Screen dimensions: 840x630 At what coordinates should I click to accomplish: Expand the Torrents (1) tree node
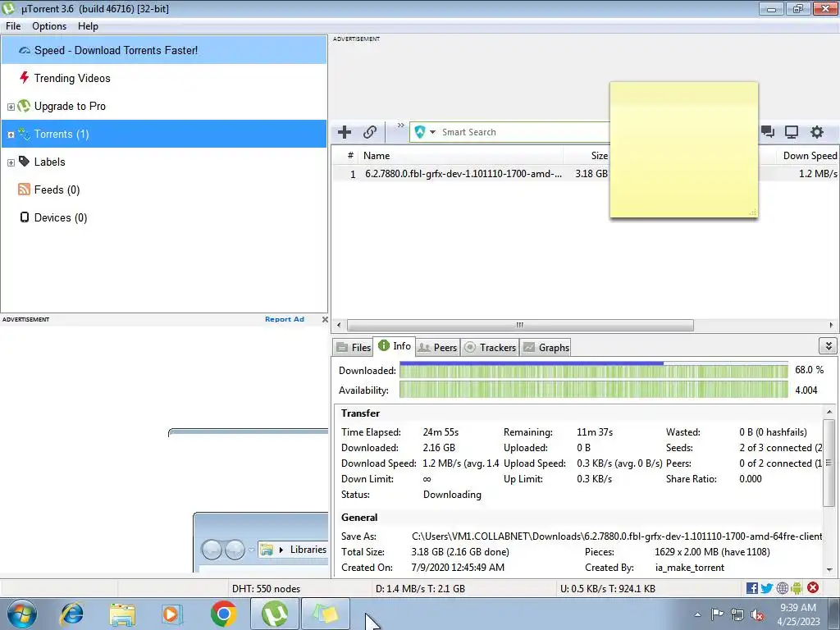point(11,135)
